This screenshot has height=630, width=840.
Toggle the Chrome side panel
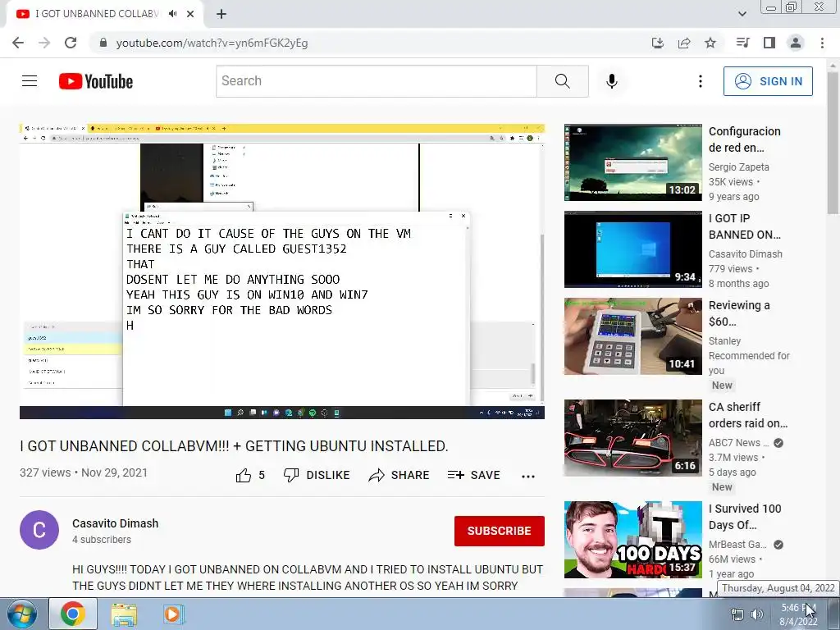coord(769,43)
